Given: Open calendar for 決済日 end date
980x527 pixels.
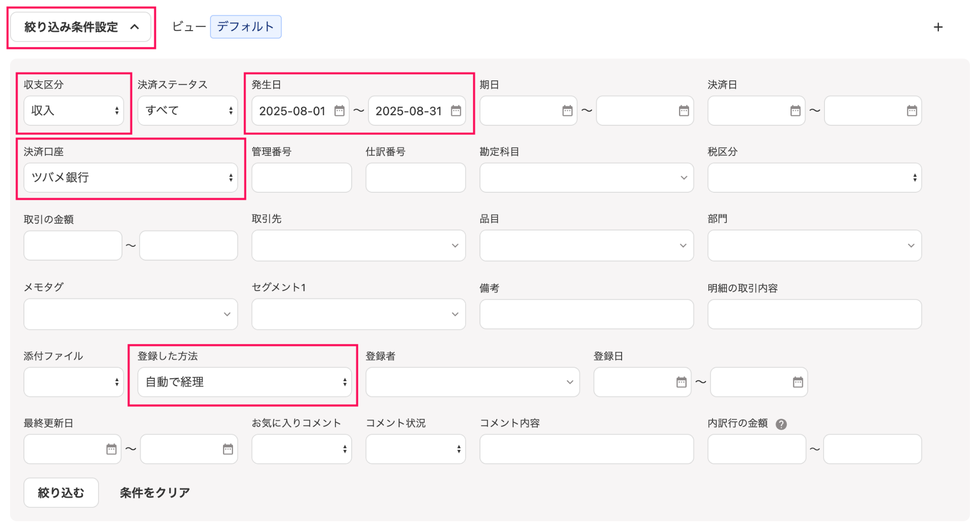Looking at the screenshot, I should 912,111.
